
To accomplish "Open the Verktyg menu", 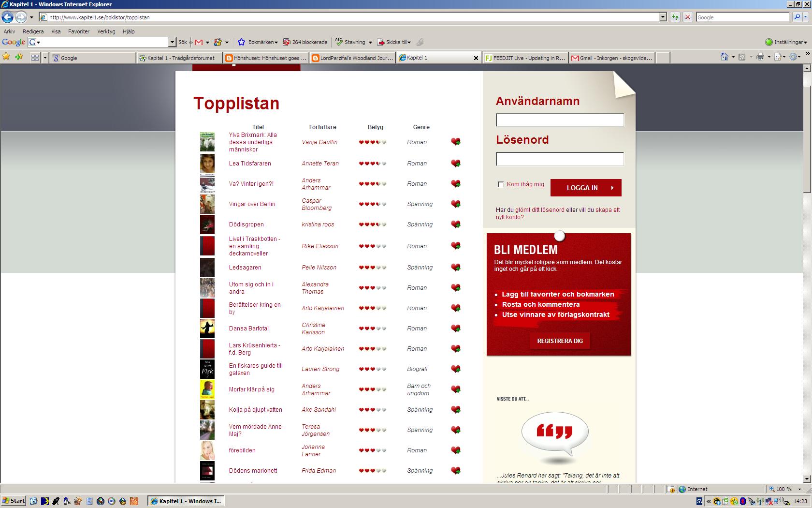I will tap(106, 31).
